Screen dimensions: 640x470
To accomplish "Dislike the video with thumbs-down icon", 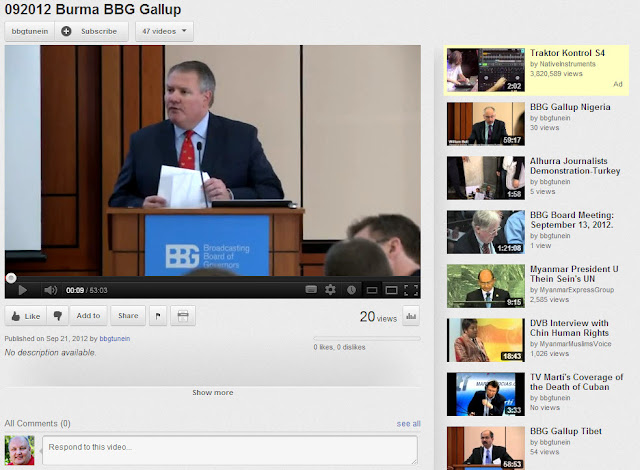I will point(58,316).
